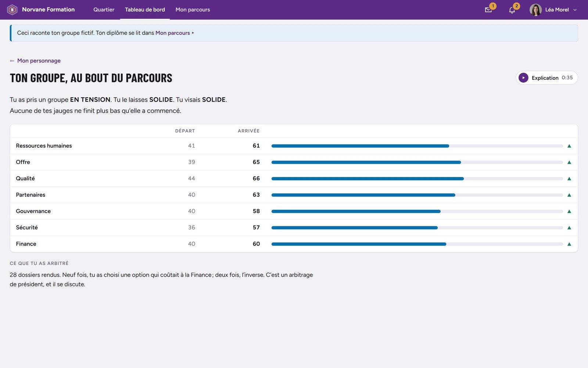Click the up triangle in Sécurité row

569,228
